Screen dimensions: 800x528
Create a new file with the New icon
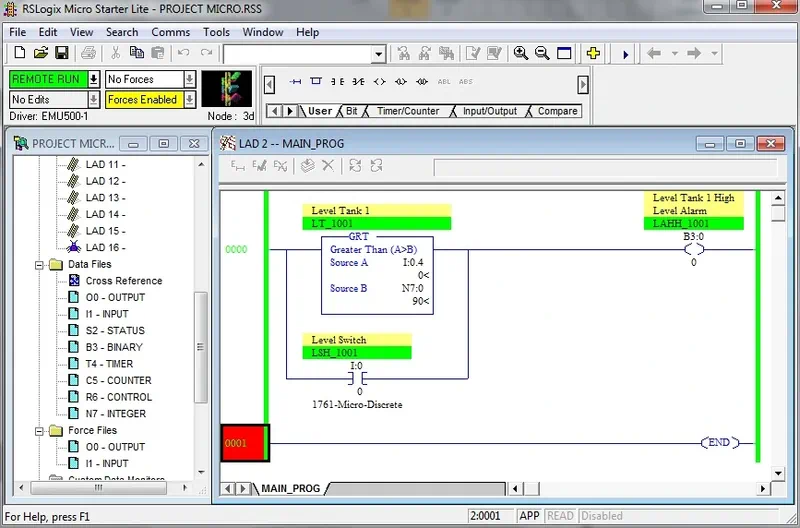pyautogui.click(x=19, y=53)
